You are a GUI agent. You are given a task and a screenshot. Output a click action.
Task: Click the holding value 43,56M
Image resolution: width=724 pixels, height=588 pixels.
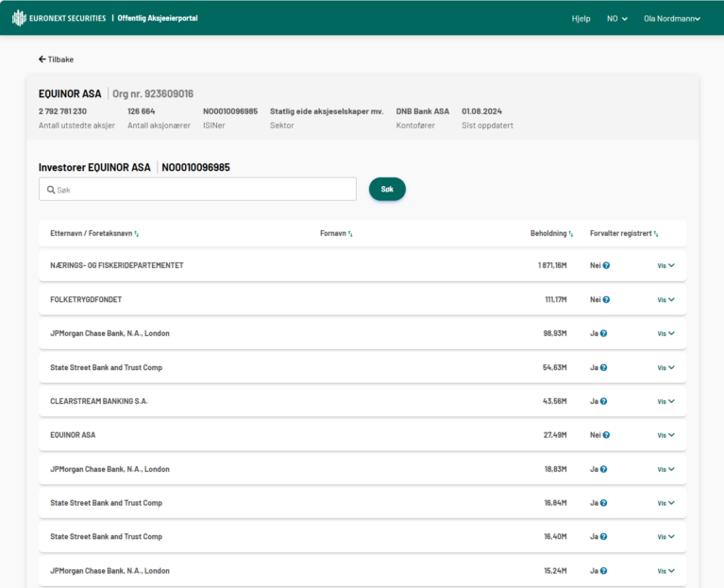554,401
